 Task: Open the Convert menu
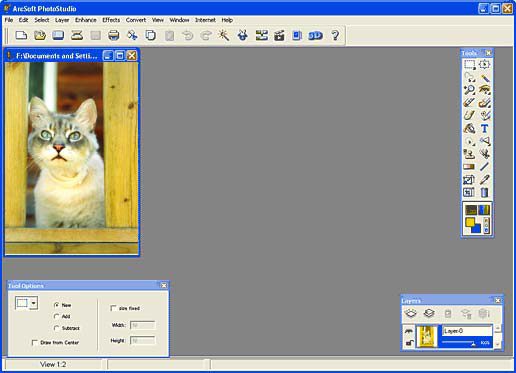click(136, 20)
